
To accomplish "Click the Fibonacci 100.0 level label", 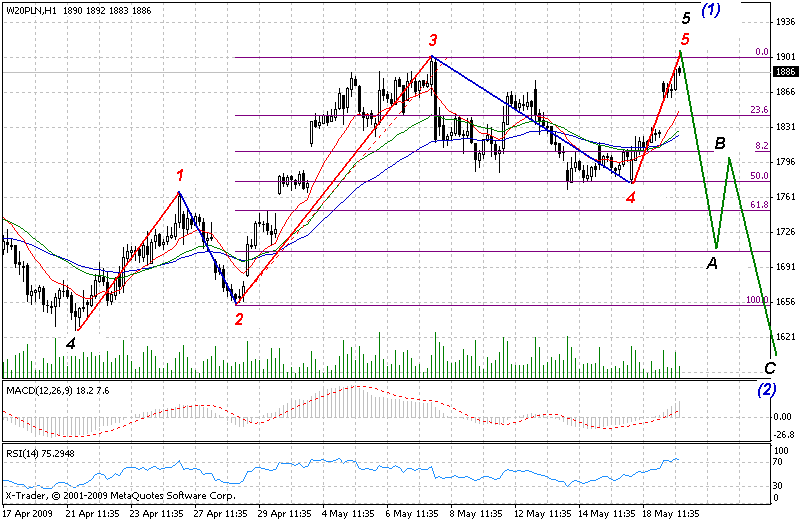I will coord(758,300).
